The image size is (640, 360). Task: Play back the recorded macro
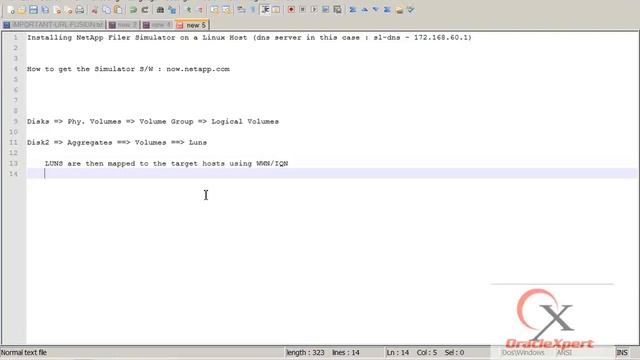(x=314, y=10)
